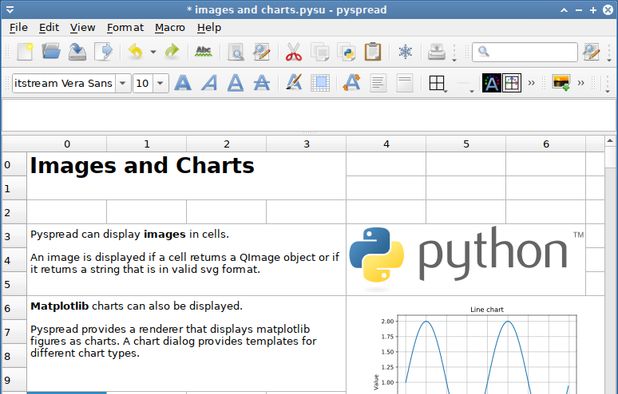
Task: Select cell with 'Pyspread can display images' text
Action: 186,260
